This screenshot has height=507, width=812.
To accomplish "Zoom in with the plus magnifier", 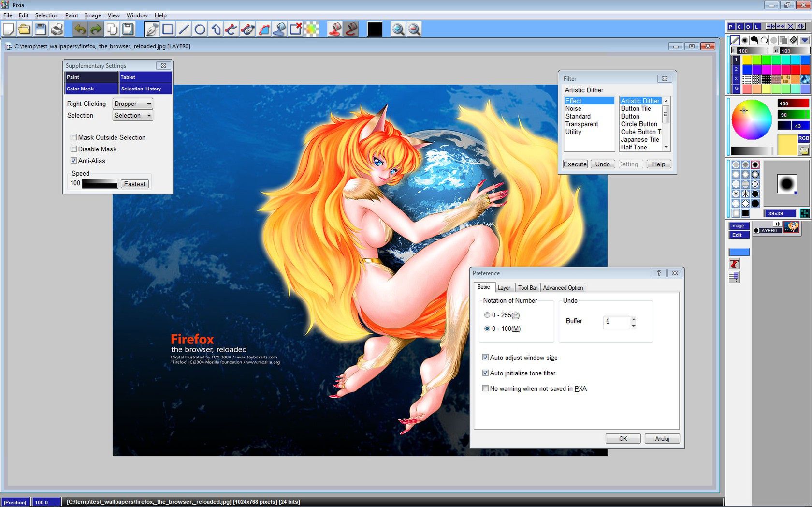I will coord(398,30).
